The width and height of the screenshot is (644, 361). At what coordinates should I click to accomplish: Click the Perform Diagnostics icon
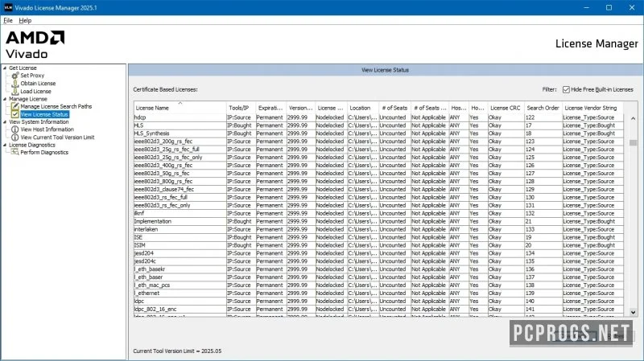15,152
